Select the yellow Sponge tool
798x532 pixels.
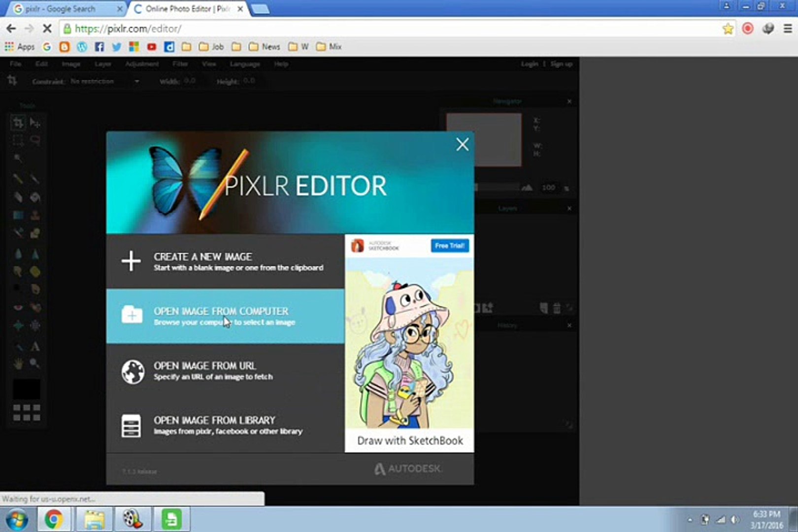35,271
